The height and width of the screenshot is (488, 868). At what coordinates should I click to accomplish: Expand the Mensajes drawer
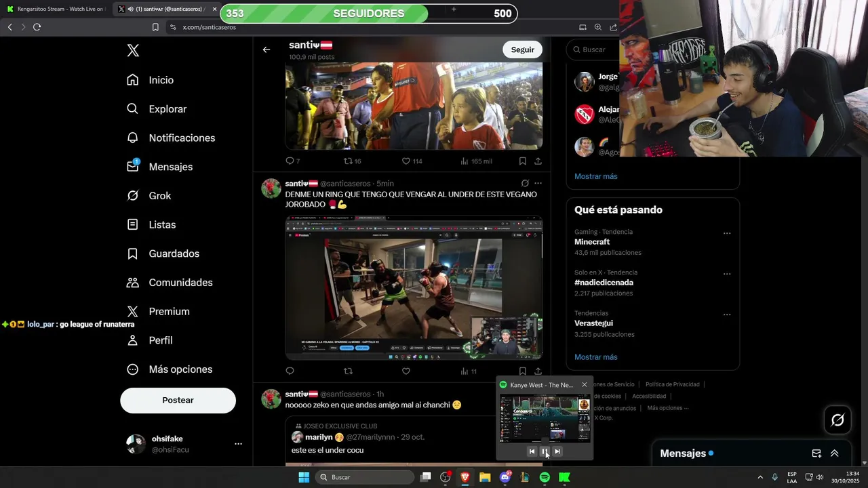[835, 453]
